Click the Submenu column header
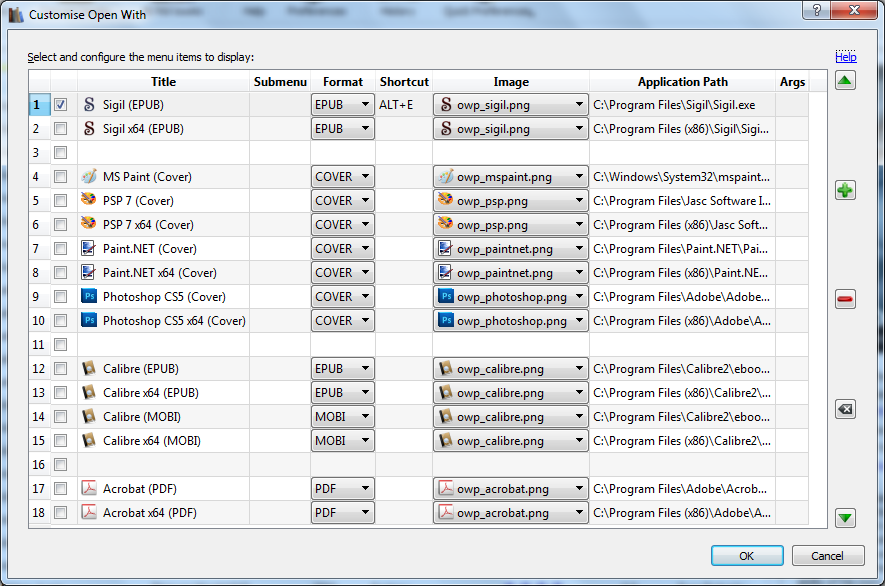Image resolution: width=885 pixels, height=586 pixels. tap(280, 82)
